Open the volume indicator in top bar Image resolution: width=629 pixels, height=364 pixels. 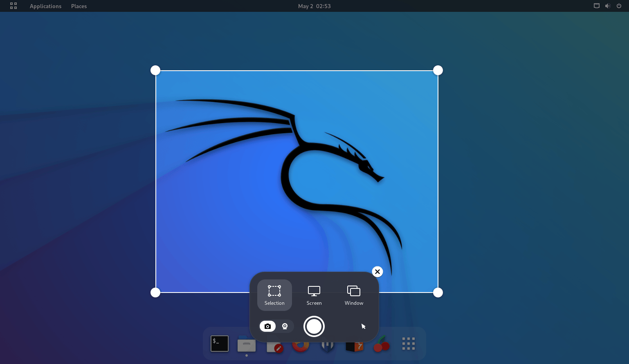(x=608, y=6)
